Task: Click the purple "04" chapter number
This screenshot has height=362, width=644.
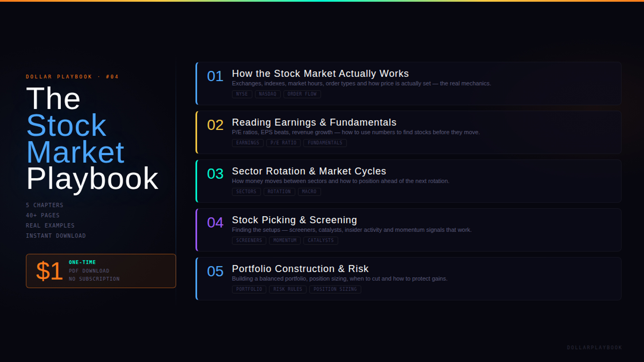Action: [215, 222]
